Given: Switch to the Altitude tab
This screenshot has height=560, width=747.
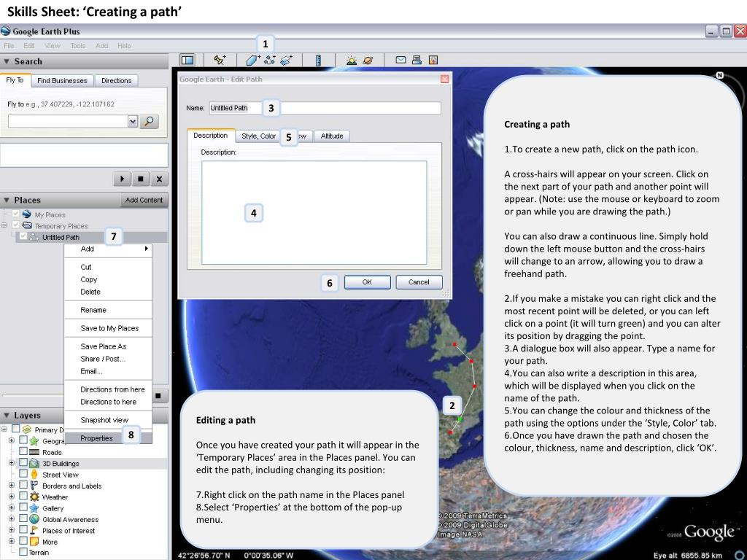Looking at the screenshot, I should (x=332, y=136).
